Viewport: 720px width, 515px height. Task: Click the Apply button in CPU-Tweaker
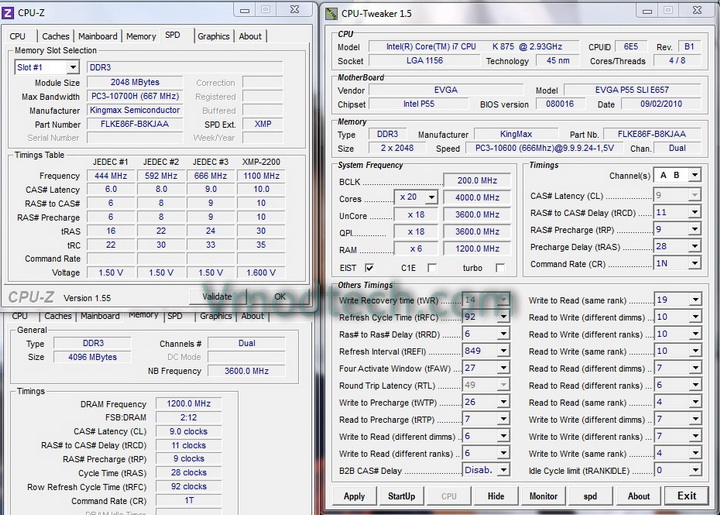[x=354, y=496]
